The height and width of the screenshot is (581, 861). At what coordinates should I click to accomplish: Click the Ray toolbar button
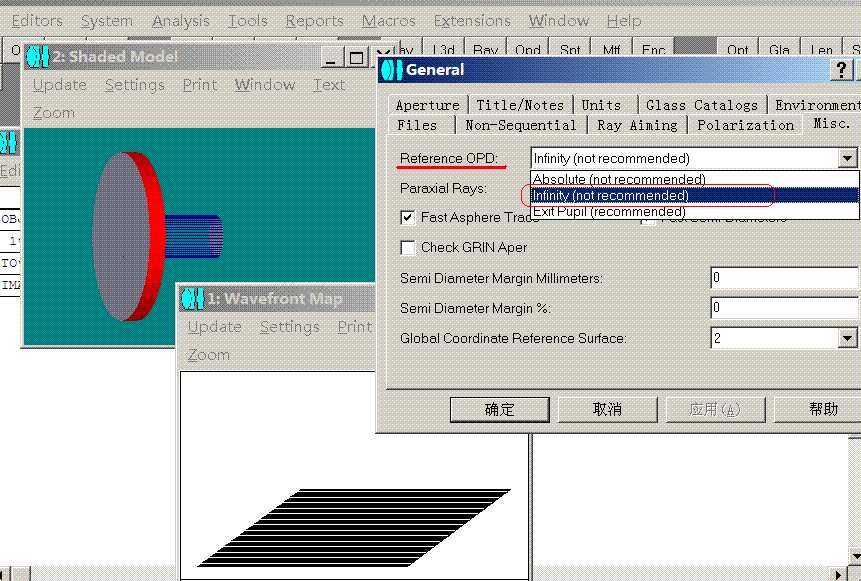(x=485, y=48)
